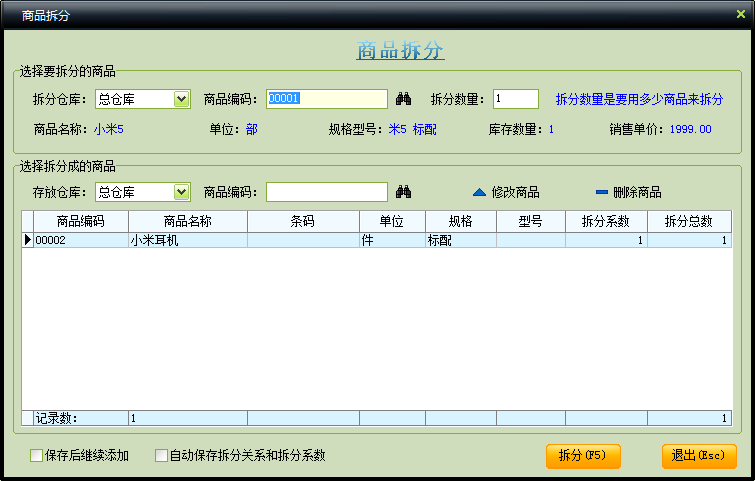
Task: Focus the empty 商品编码 field under 选择拆分成的商品
Action: (327, 192)
